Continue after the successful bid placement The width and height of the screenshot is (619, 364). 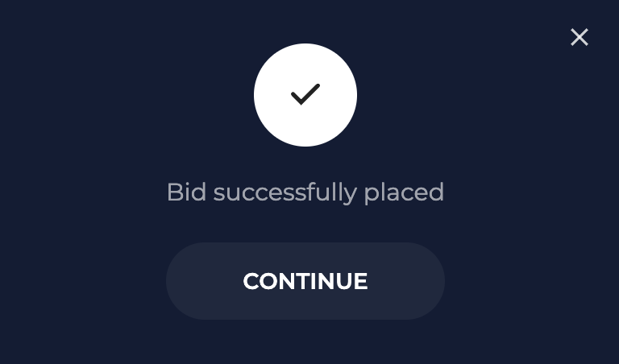coord(305,281)
